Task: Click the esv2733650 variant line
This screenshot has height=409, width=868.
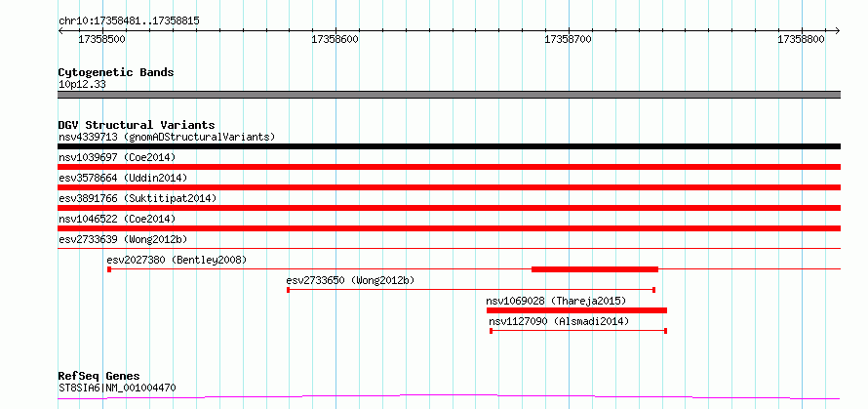Action: click(471, 290)
